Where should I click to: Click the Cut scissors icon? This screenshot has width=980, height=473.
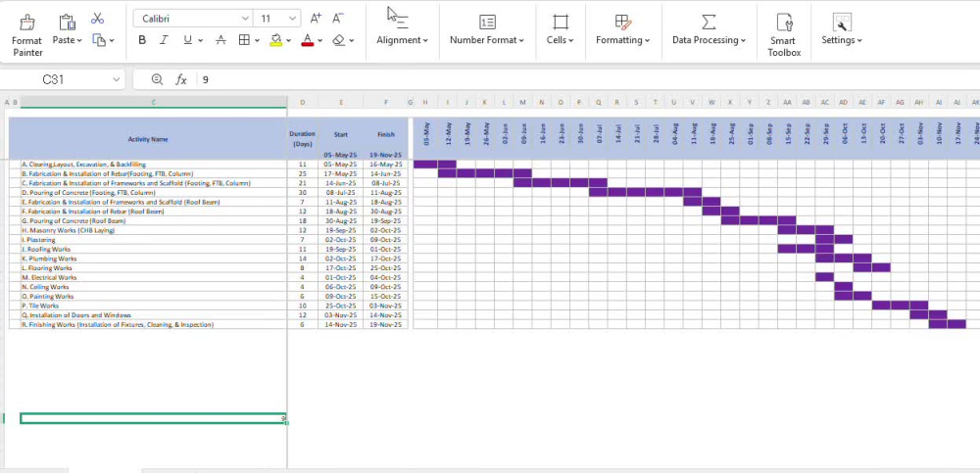pyautogui.click(x=97, y=19)
